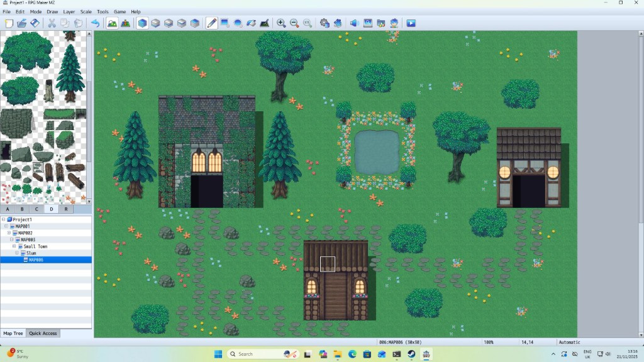This screenshot has height=362, width=644.
Task: Select the Pencil drawing tool
Action: (x=212, y=23)
